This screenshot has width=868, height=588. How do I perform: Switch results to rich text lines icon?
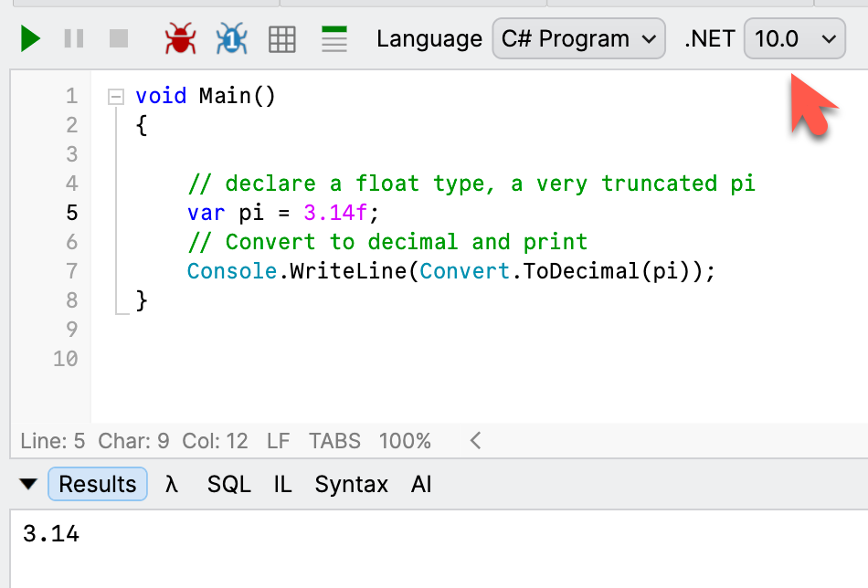334,38
